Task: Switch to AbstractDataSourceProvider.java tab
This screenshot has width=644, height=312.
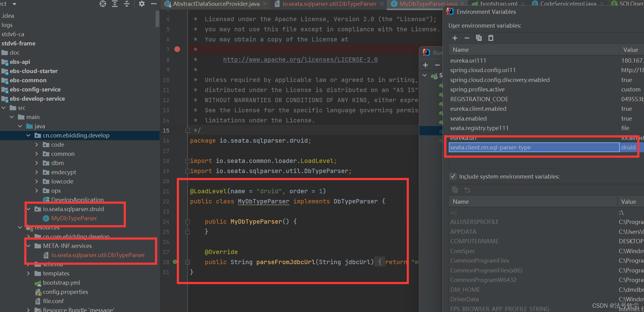Action: [216, 4]
